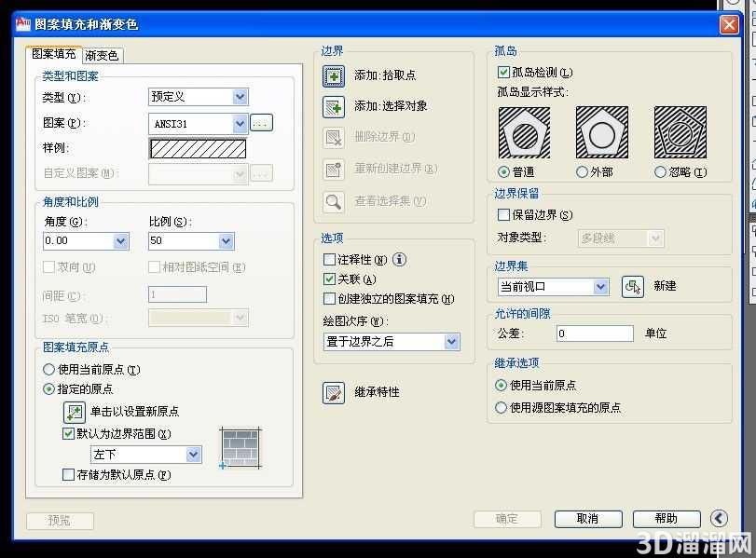Click the 公差 tolerance input field
Screen dimensions: 756x558
(x=595, y=333)
